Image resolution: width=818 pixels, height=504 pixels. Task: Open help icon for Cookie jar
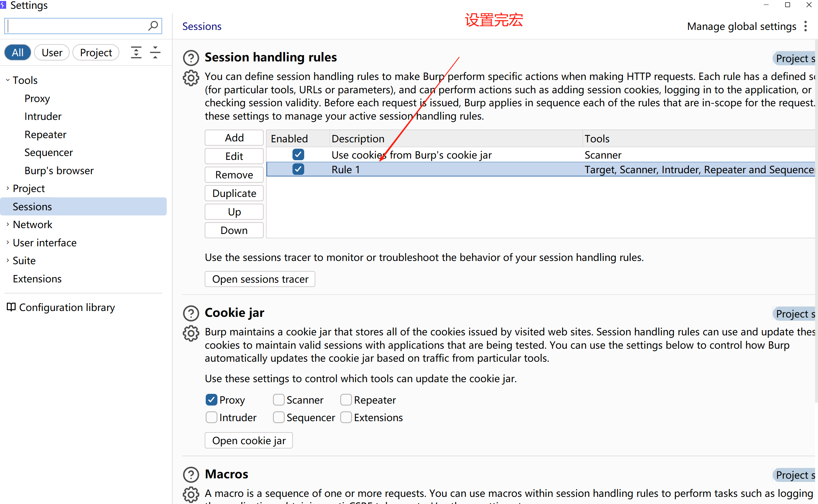pyautogui.click(x=191, y=313)
